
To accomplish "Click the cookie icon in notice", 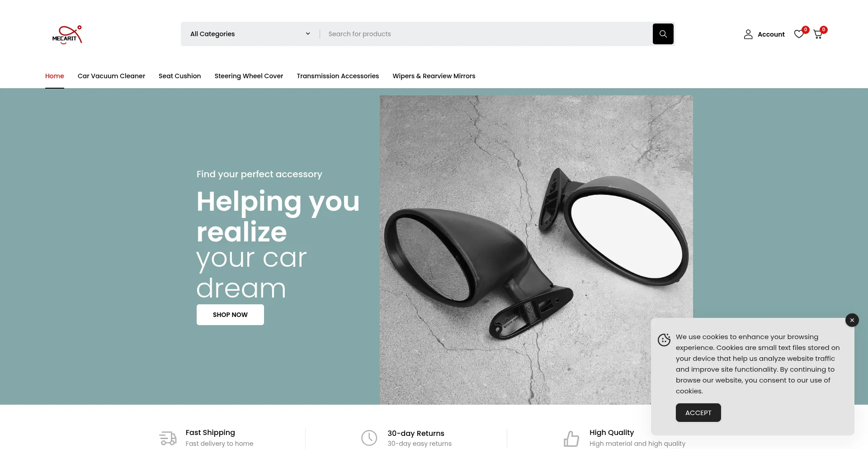I will coord(664,340).
